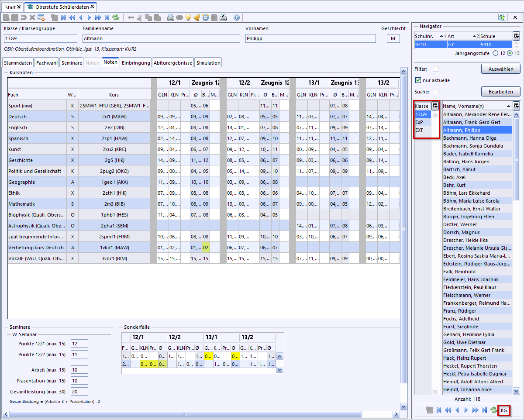This screenshot has width=524, height=420.
Task: Switch to the Einbringung tab
Action: pos(136,62)
